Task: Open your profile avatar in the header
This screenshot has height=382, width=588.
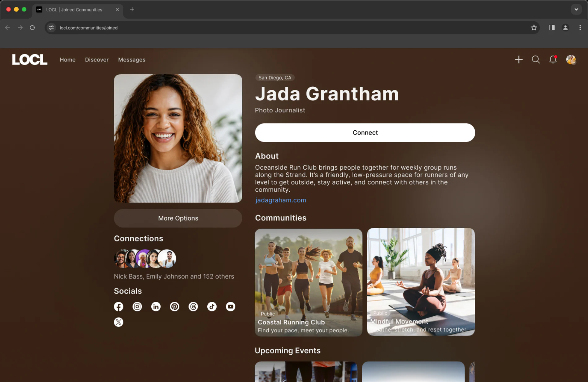Action: 571,59
